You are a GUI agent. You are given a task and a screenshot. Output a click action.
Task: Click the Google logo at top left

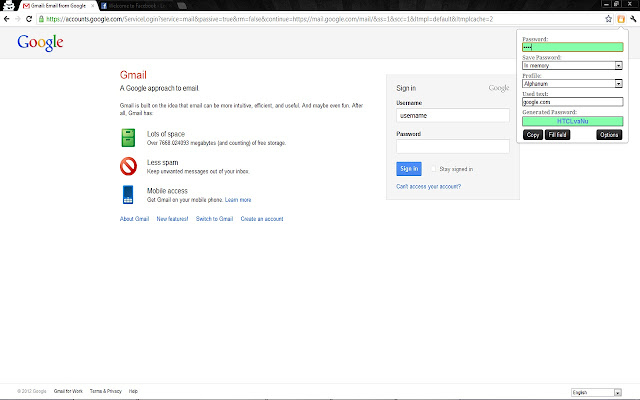tap(40, 42)
